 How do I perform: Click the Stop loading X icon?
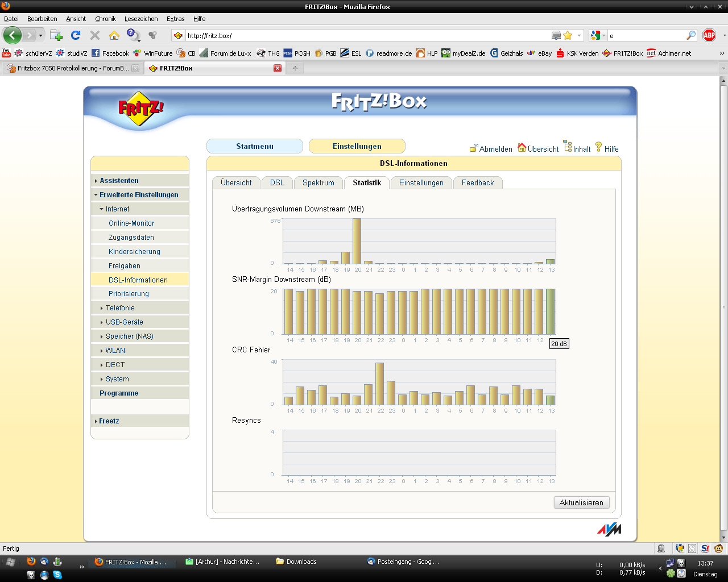click(95, 35)
